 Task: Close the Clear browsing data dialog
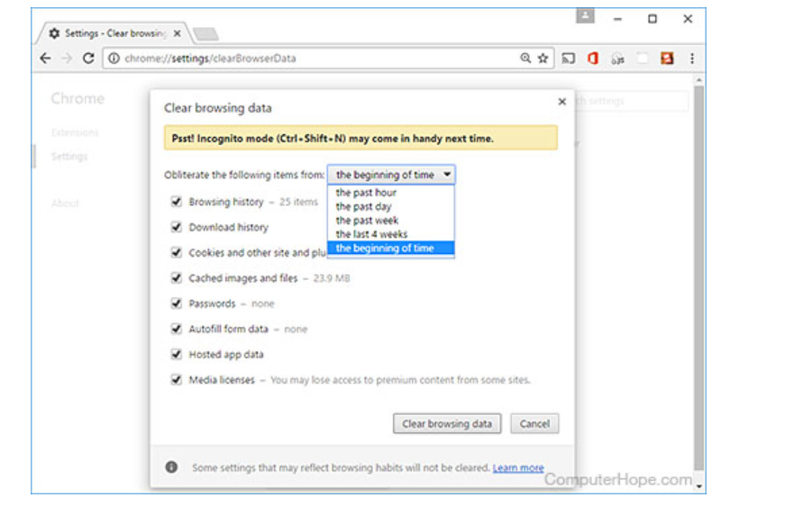pos(562,102)
